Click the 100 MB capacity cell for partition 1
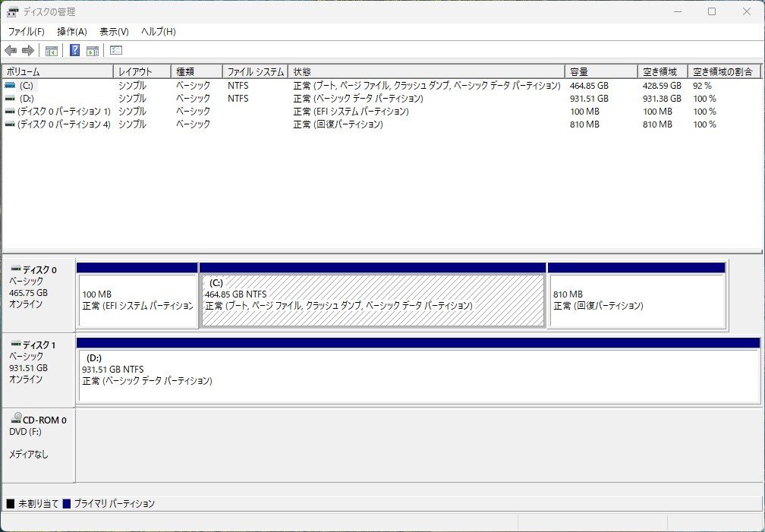The height and width of the screenshot is (532, 765). 584,112
